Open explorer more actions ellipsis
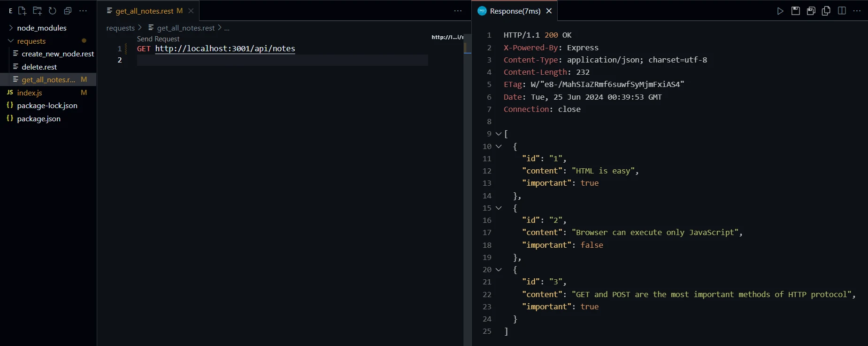Viewport: 868px width, 346px height. (x=83, y=11)
